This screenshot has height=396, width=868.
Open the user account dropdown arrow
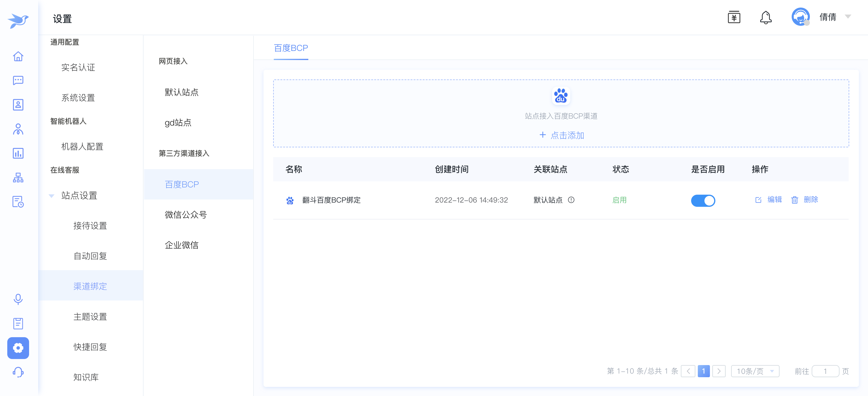tap(848, 17)
